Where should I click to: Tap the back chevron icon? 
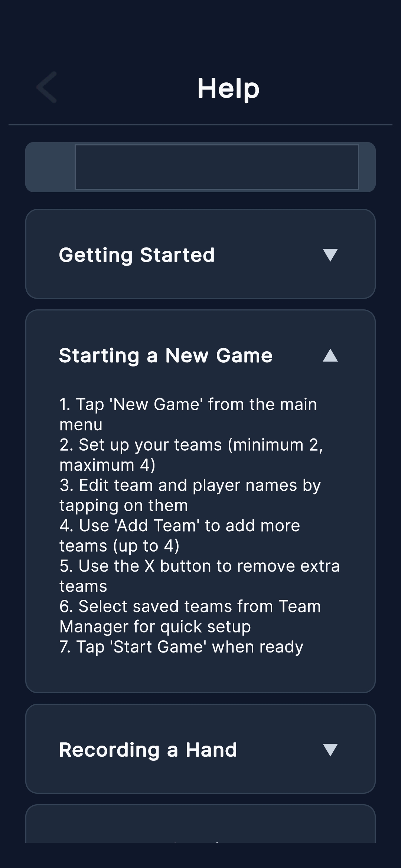(x=47, y=88)
